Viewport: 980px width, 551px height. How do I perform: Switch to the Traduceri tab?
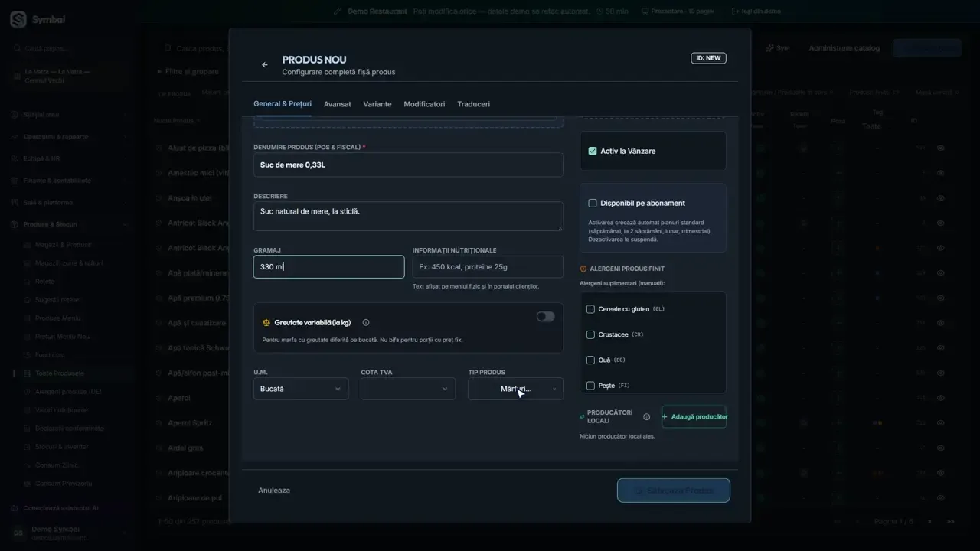point(474,104)
